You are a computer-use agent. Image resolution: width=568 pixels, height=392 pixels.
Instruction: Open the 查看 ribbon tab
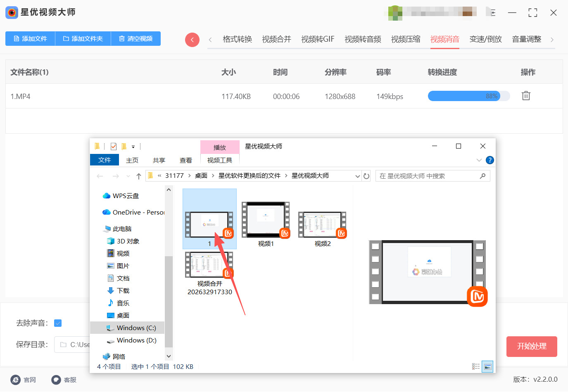(x=185, y=160)
